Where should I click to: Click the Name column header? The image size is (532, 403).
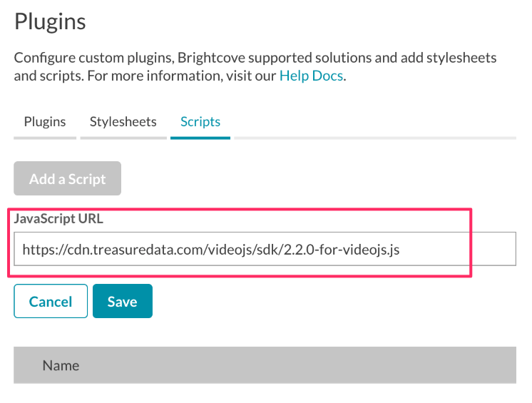coord(61,365)
